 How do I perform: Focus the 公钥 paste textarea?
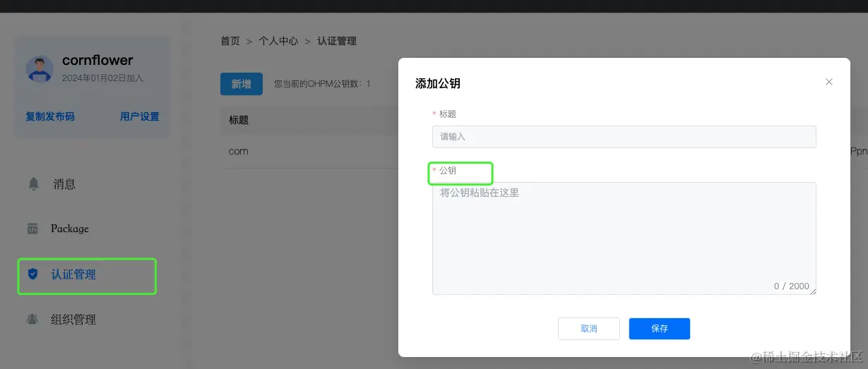point(624,238)
